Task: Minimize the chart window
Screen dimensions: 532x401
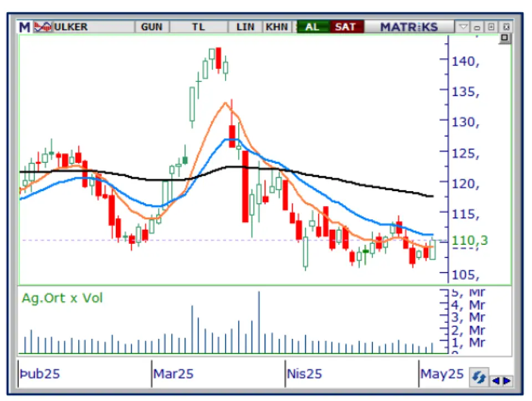Action: tap(477, 27)
